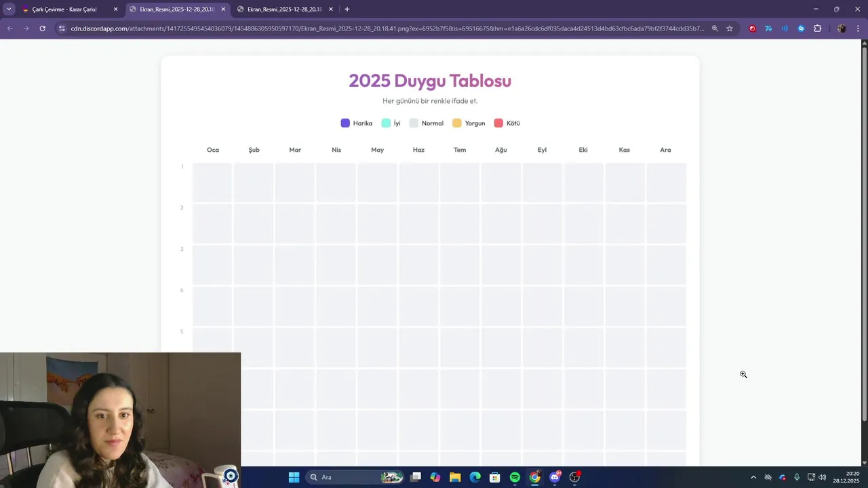This screenshot has height=488, width=868.
Task: Select the May day 2 cell
Action: (378, 224)
